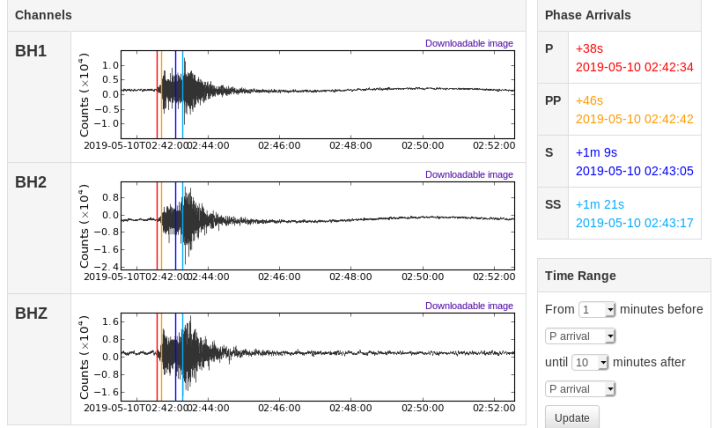Open the BH2 Downloadable image link
The height and width of the screenshot is (428, 722).
[469, 174]
